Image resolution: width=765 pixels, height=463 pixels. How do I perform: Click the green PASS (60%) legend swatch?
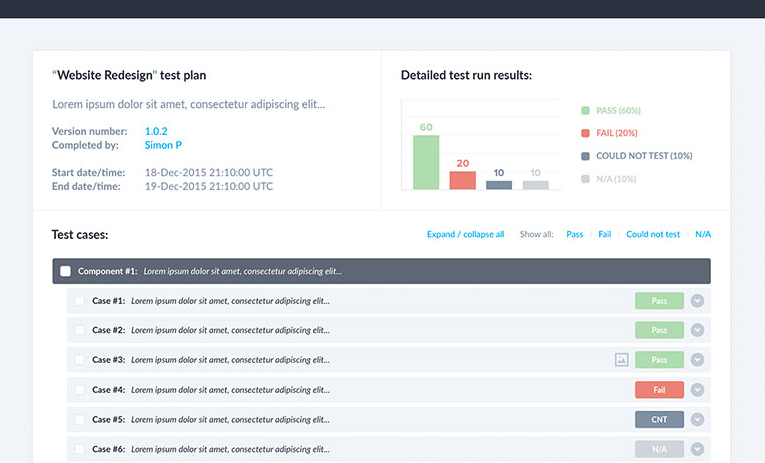[585, 111]
